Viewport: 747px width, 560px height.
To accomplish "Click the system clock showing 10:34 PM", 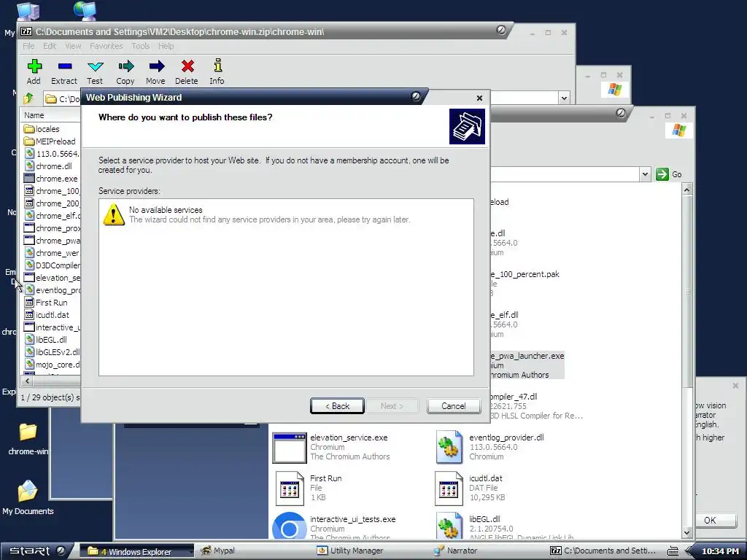I will tap(719, 551).
